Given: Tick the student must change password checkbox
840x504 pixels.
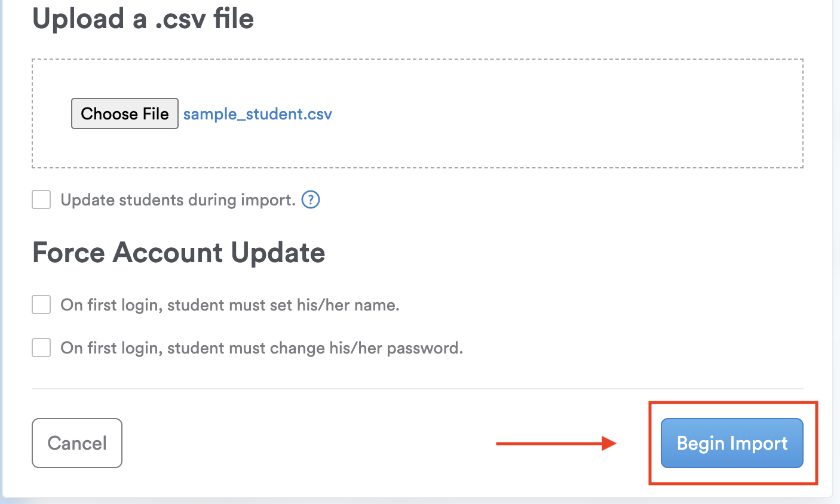Looking at the screenshot, I should (x=41, y=348).
